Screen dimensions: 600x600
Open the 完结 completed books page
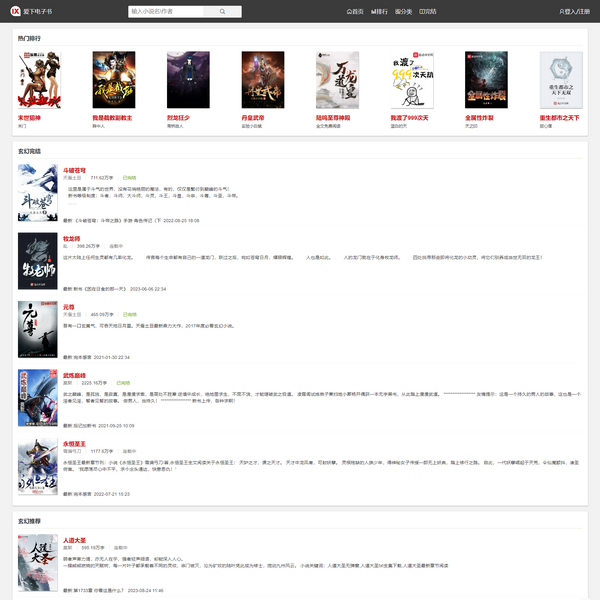tap(427, 12)
